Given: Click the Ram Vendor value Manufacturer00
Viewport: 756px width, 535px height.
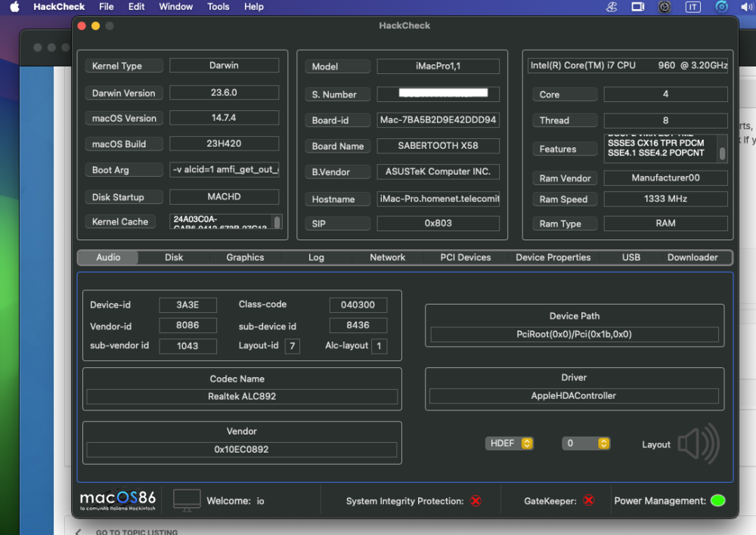Looking at the screenshot, I should tap(665, 178).
